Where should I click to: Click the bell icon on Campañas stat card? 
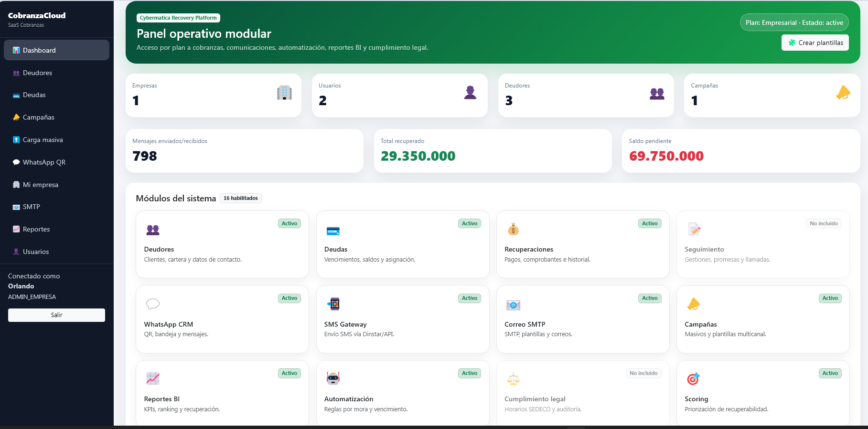[843, 92]
